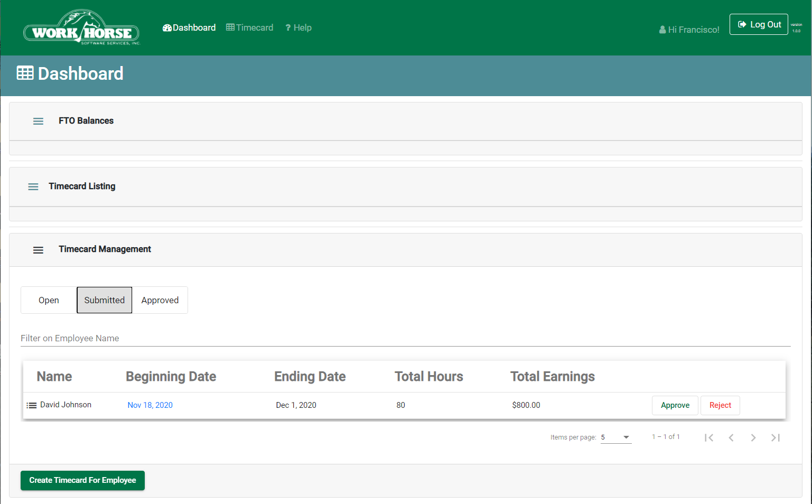Click the hamburger icon beside Timecard Listing
Viewport: 812px width, 504px height.
33,186
